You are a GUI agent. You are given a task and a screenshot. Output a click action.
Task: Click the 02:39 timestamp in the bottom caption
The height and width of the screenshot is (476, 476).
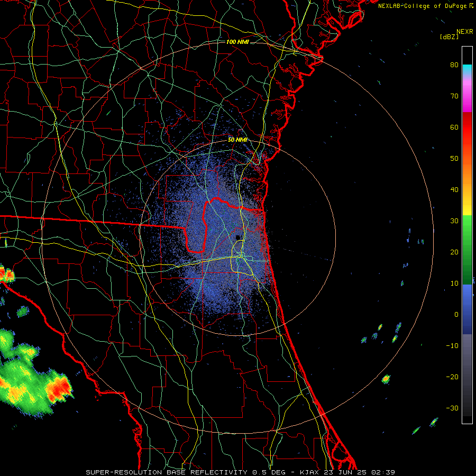click(x=384, y=472)
